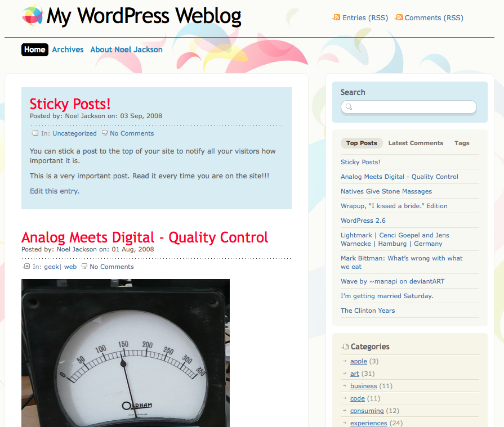The width and height of the screenshot is (504, 427).
Task: Click the colorful weblog logo icon
Action: (x=32, y=15)
